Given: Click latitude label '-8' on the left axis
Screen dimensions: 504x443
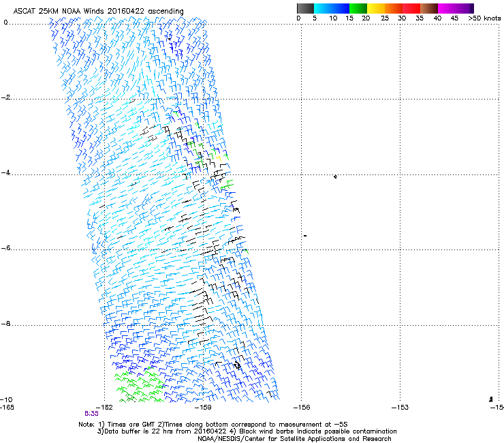Looking at the screenshot, I should (5, 324).
